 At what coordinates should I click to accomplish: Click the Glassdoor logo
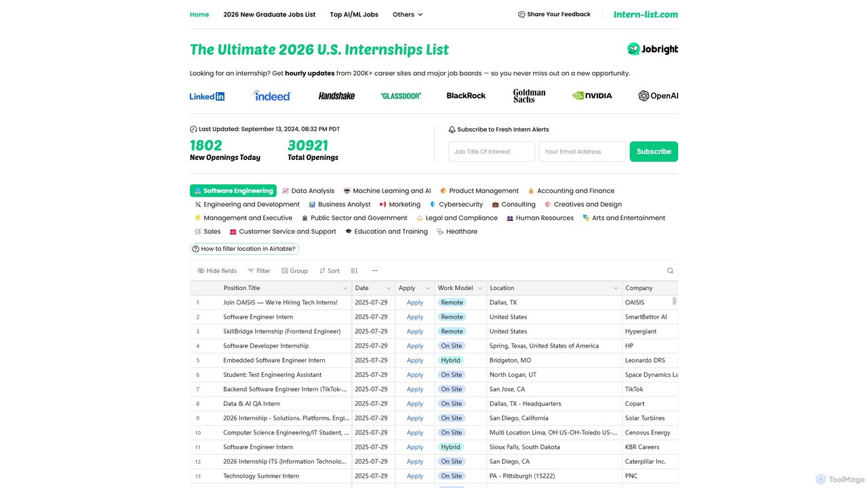tap(401, 96)
